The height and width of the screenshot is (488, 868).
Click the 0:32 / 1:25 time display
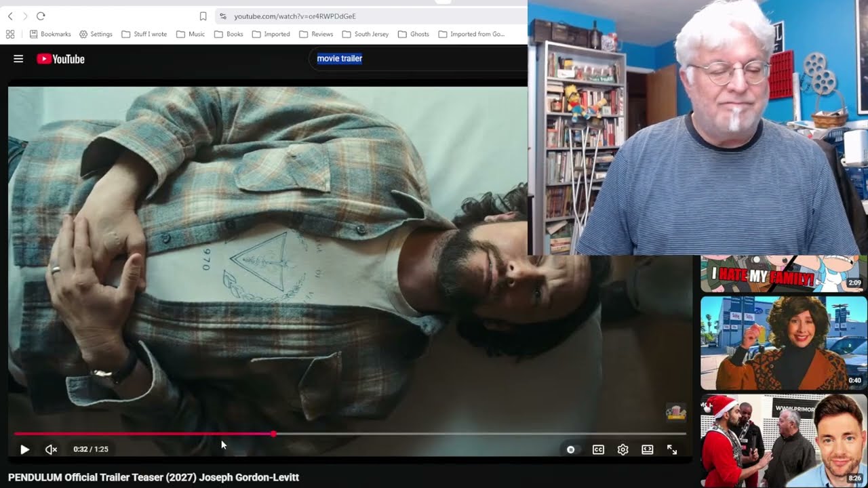pyautogui.click(x=91, y=449)
